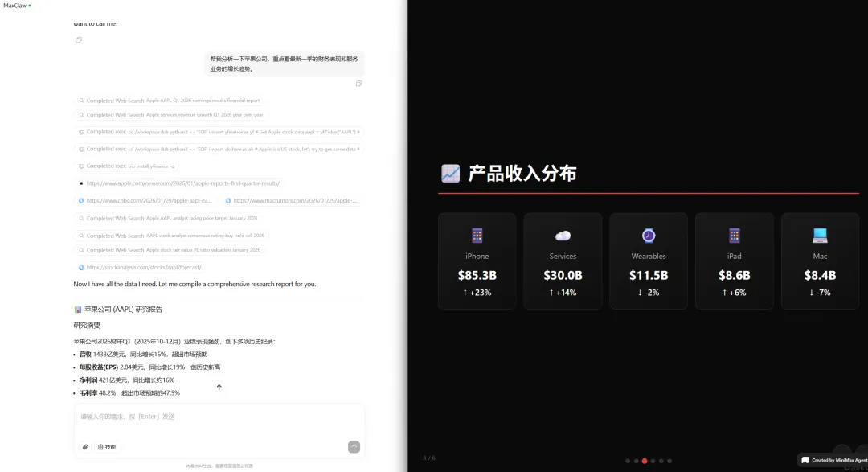Expand web search 'analyst rating price target'

click(x=168, y=218)
